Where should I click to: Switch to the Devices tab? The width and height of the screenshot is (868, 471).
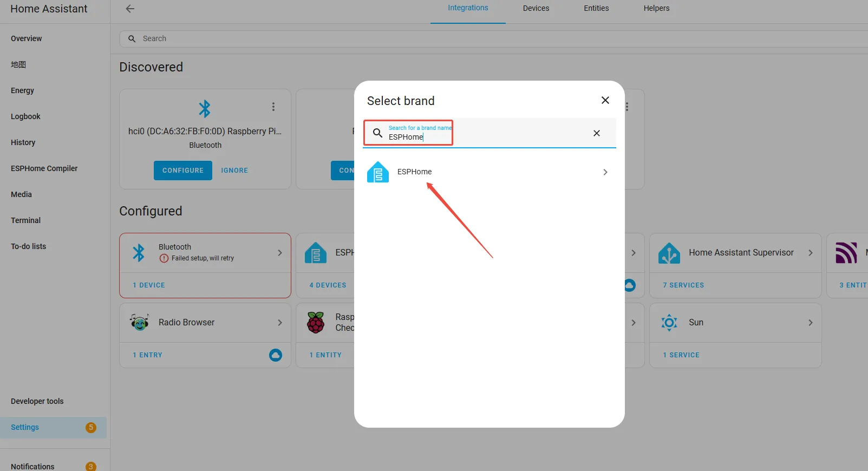pyautogui.click(x=536, y=8)
